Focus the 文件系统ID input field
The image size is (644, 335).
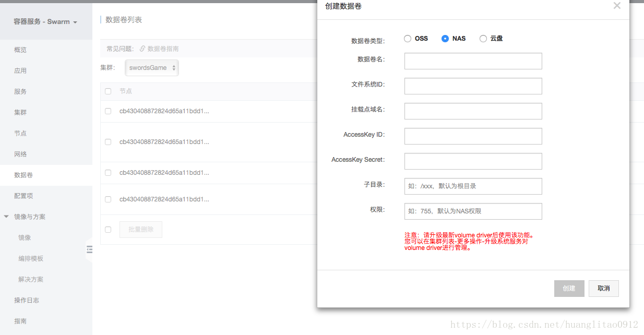(473, 86)
